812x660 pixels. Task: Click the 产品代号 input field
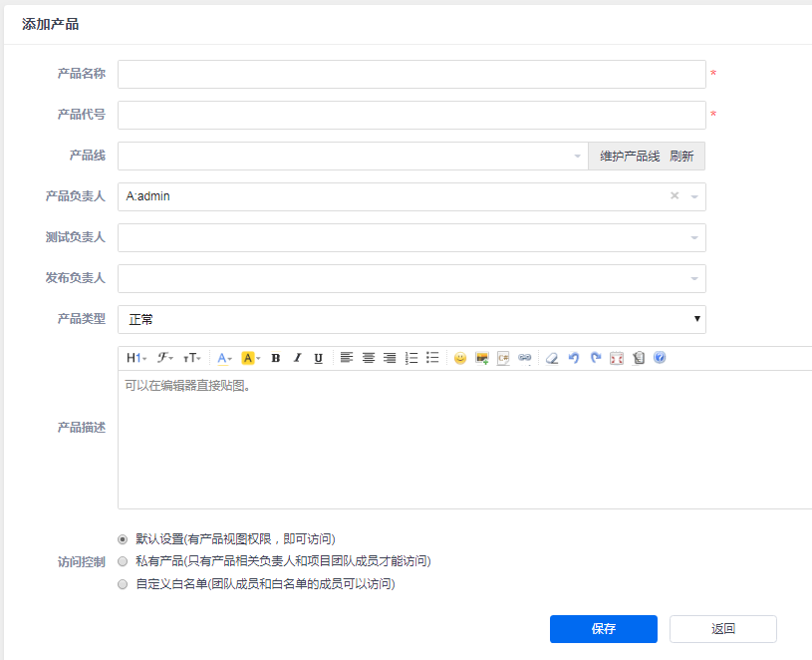pos(411,115)
